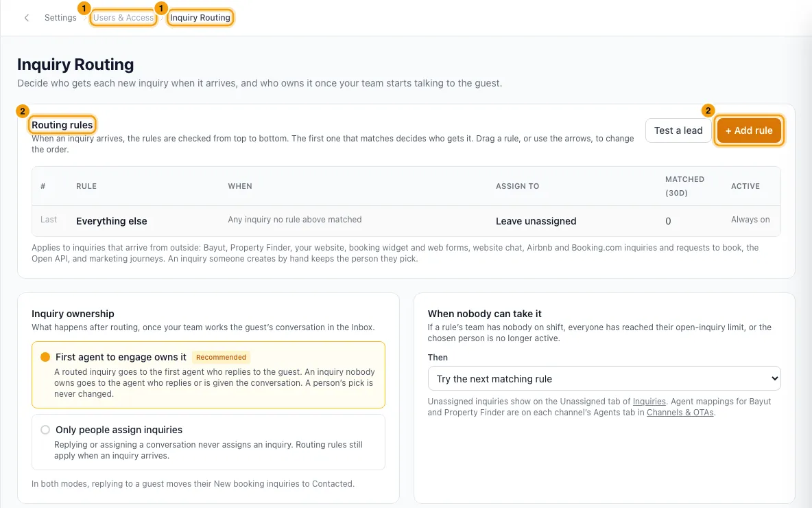The image size is (812, 508).
Task: Select the Inquiry Routing breadcrumb
Action: coord(200,18)
